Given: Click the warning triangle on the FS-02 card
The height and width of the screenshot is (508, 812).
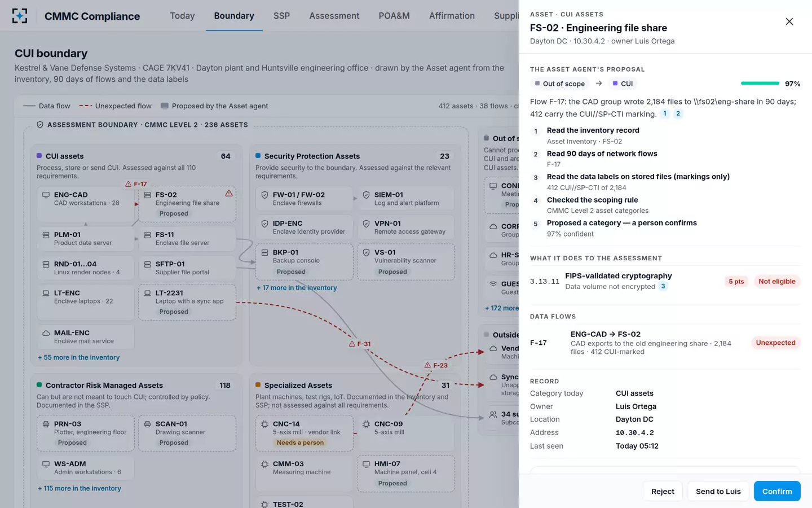Looking at the screenshot, I should click(229, 193).
